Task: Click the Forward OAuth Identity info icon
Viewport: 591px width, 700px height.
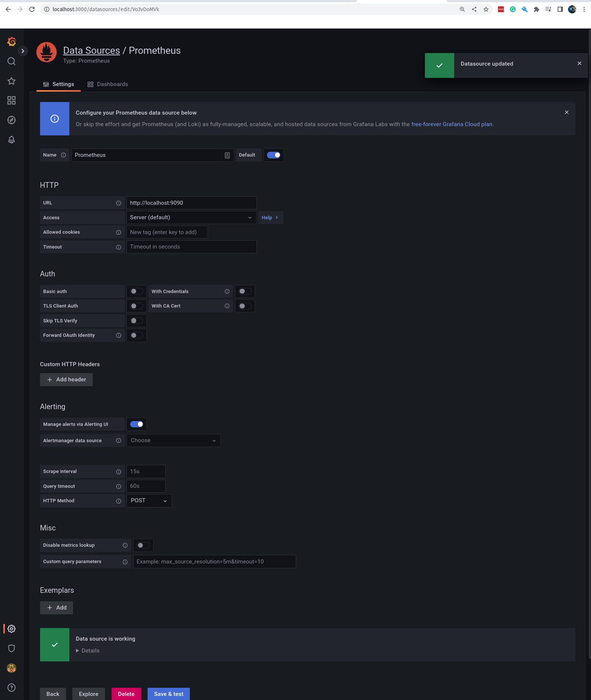Action: (x=119, y=335)
